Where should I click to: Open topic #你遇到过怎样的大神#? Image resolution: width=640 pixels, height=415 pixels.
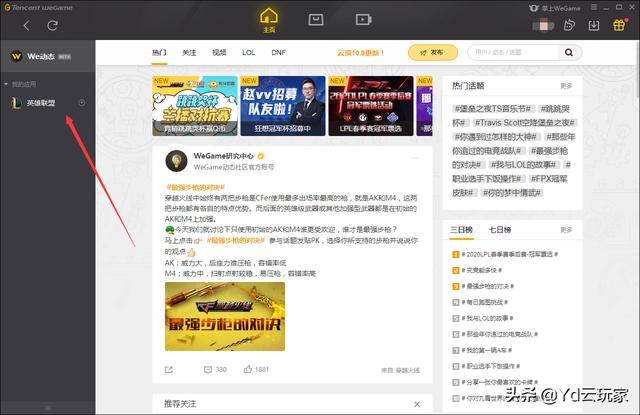pos(497,137)
